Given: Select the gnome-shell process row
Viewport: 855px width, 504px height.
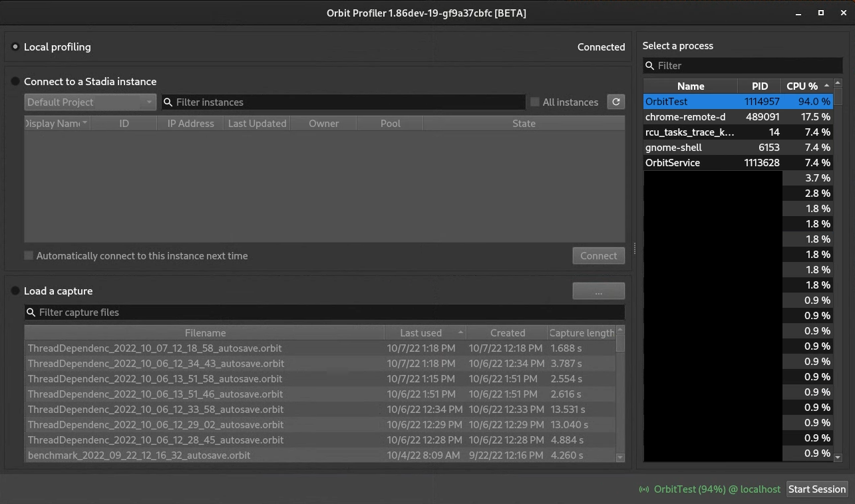Looking at the screenshot, I should [x=739, y=148].
